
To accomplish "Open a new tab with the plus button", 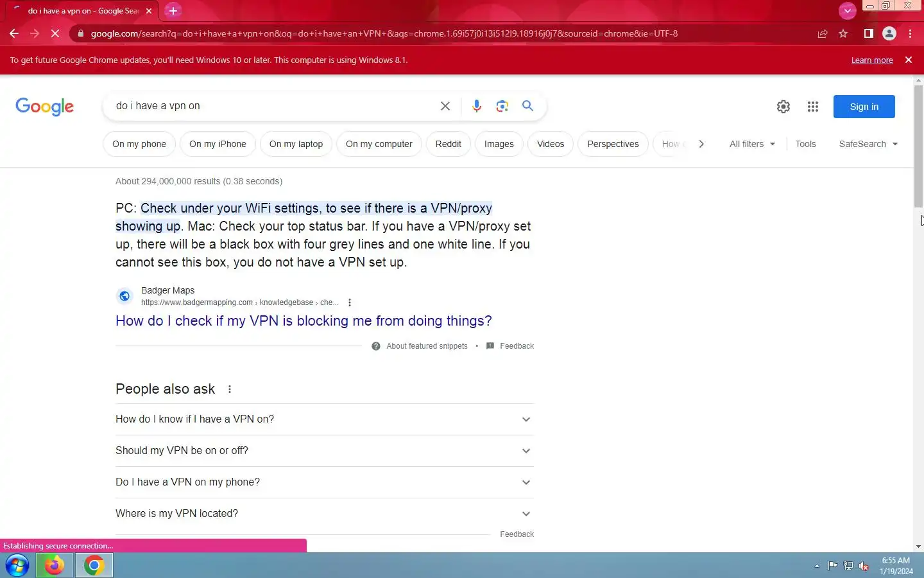I will pos(173,11).
